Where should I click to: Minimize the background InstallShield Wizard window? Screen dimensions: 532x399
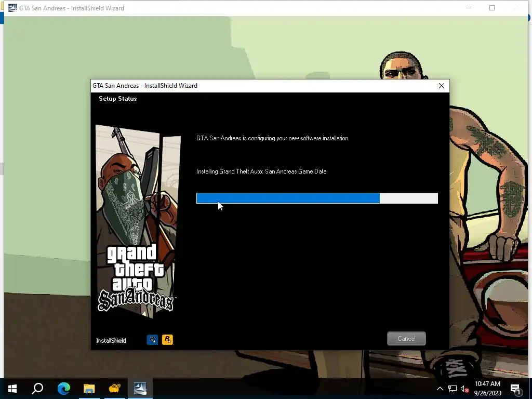(469, 8)
